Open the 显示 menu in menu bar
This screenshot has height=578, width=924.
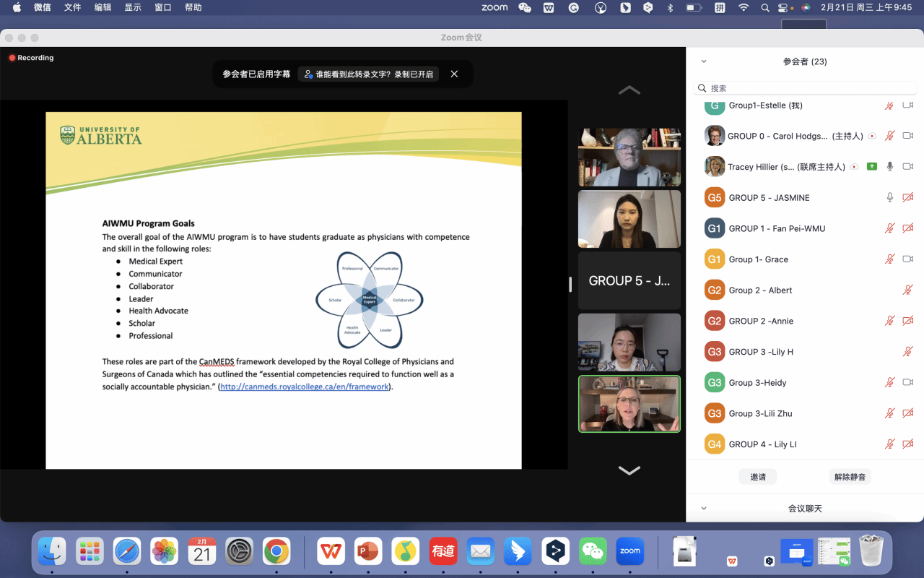(x=133, y=7)
